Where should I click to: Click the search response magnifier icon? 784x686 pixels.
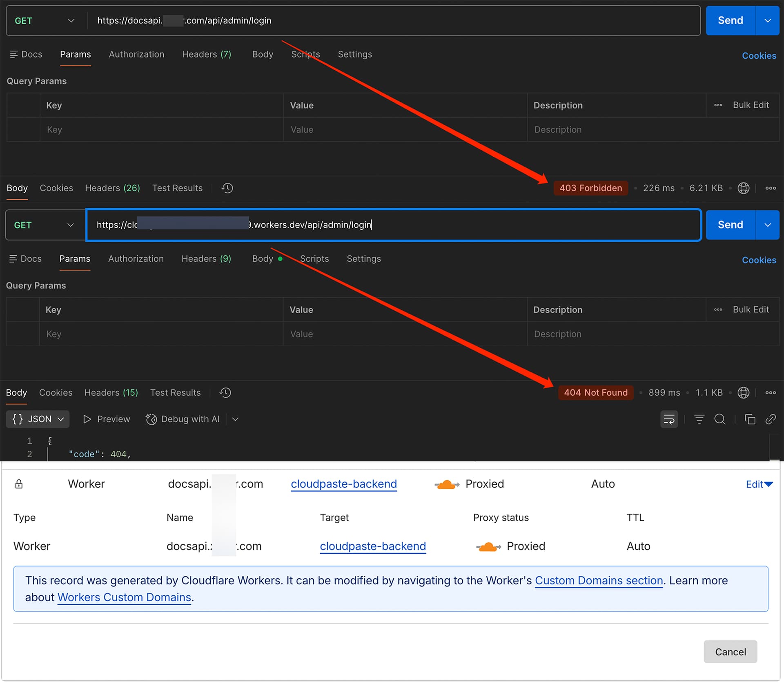point(720,419)
